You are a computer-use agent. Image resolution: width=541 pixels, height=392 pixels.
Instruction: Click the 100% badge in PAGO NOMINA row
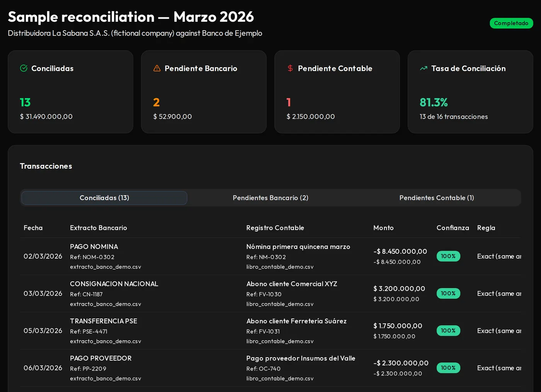coord(448,256)
